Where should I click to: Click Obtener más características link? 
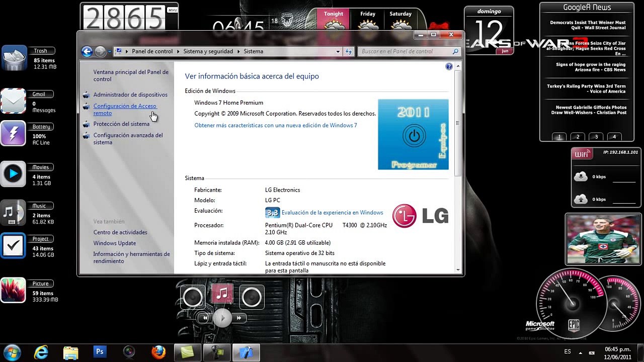tap(276, 125)
